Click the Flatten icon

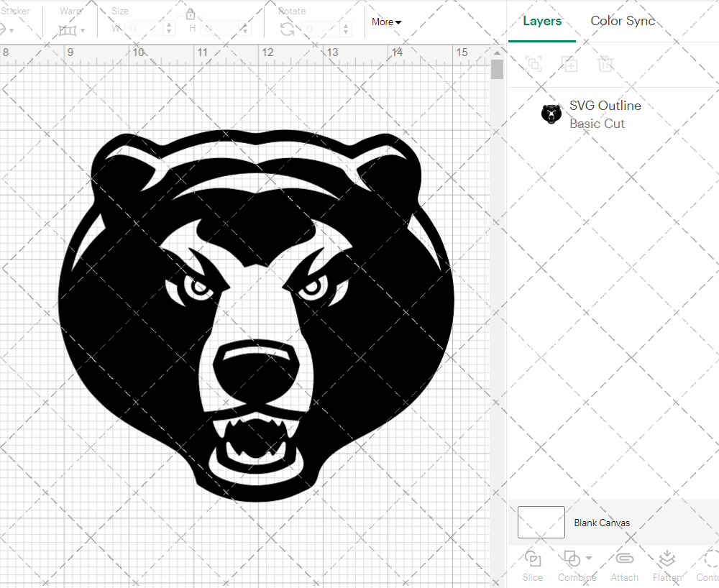coord(667,559)
